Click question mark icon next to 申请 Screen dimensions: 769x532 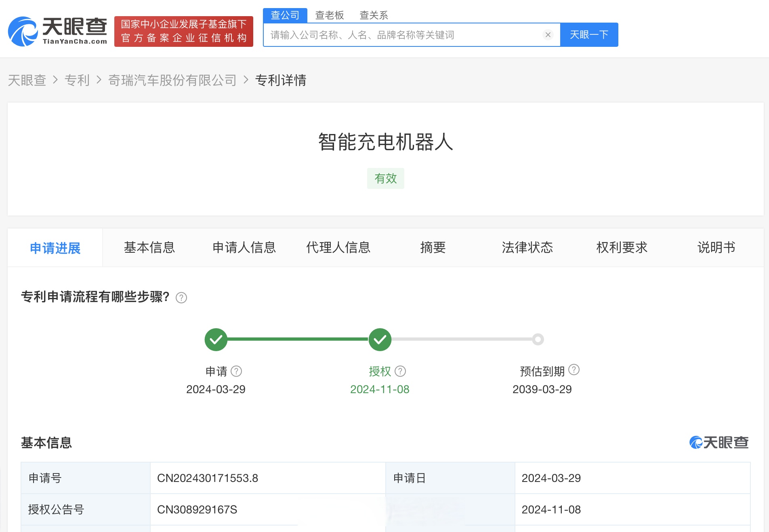click(237, 371)
